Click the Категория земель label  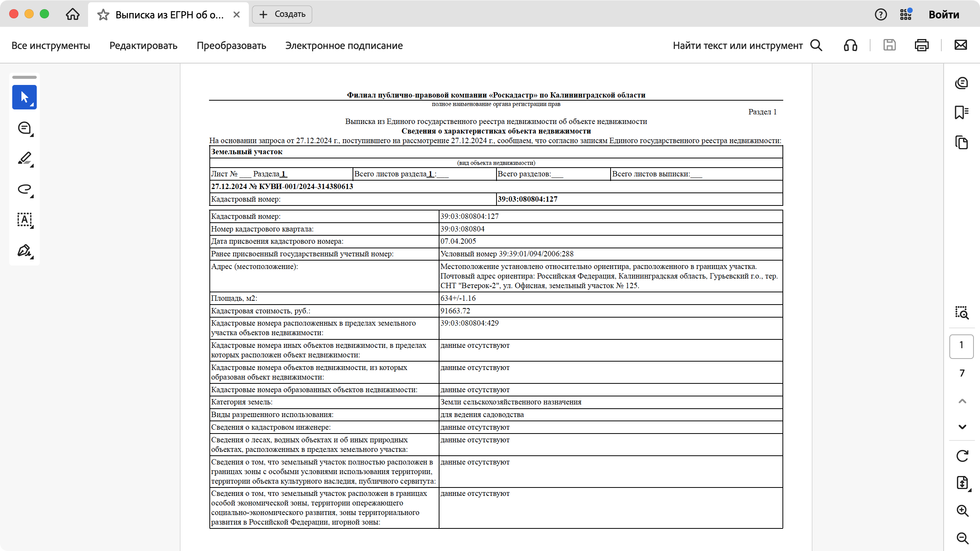point(242,402)
